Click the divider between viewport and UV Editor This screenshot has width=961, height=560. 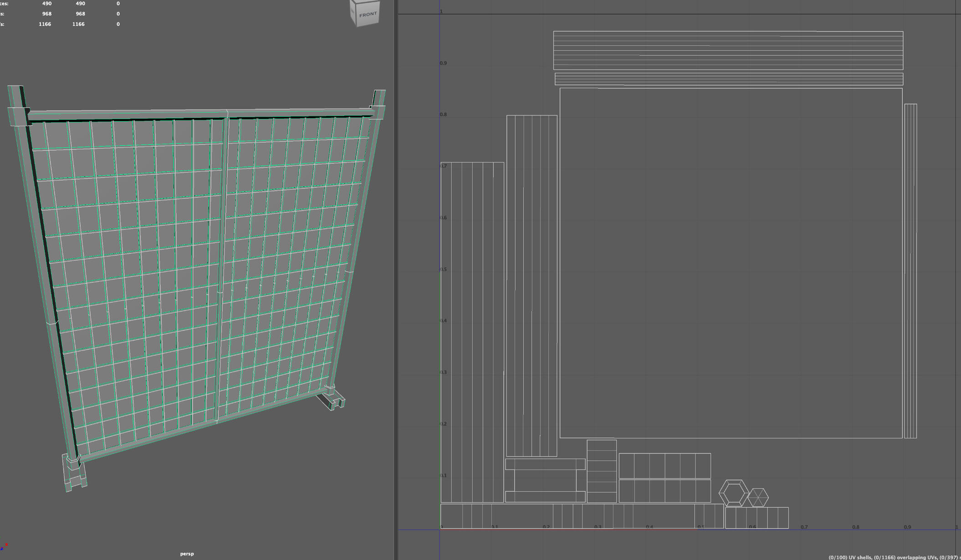394,273
